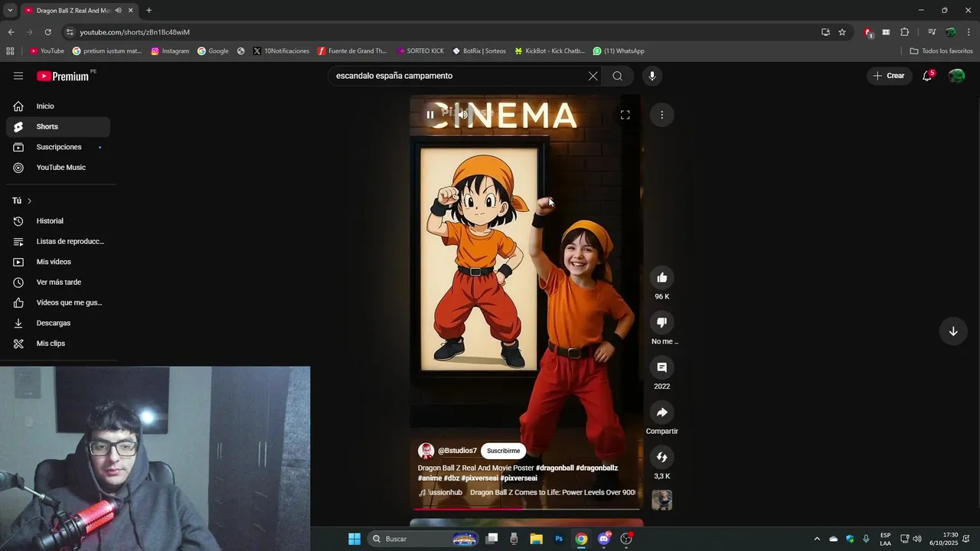Go to Inicio in the sidebar
980x551 pixels.
click(x=58, y=106)
